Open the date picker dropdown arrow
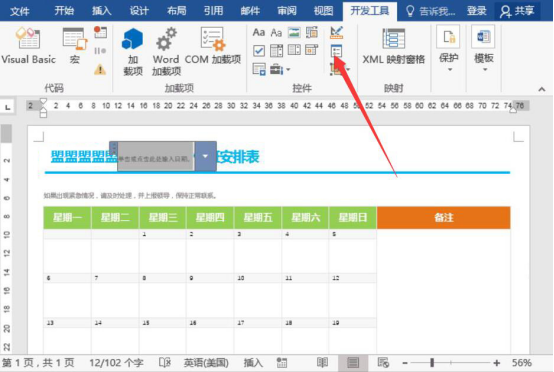Screen dimensions: 554x372 [205, 156]
